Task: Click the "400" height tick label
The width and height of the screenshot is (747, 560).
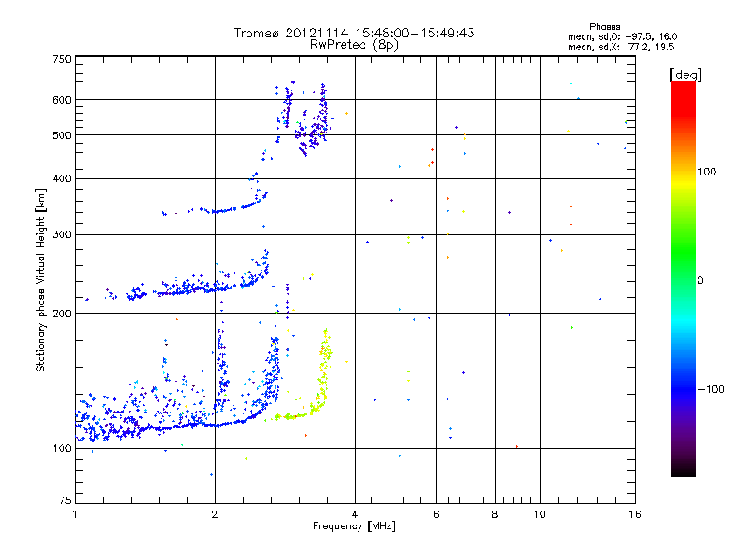Action: (x=62, y=179)
